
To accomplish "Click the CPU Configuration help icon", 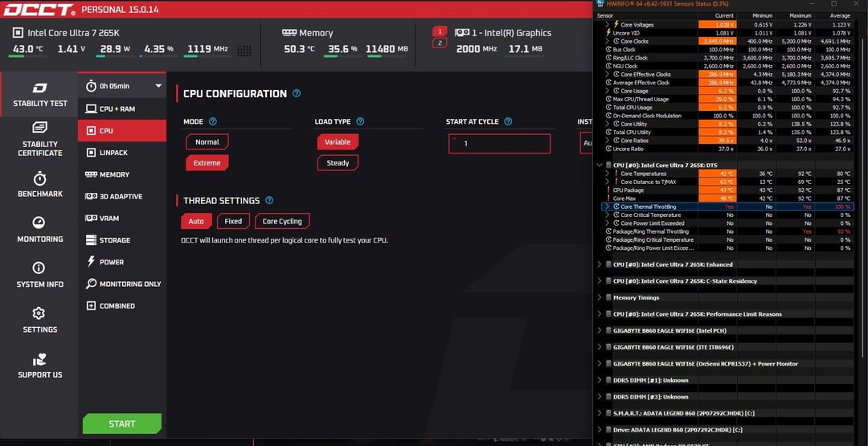I will [x=296, y=93].
